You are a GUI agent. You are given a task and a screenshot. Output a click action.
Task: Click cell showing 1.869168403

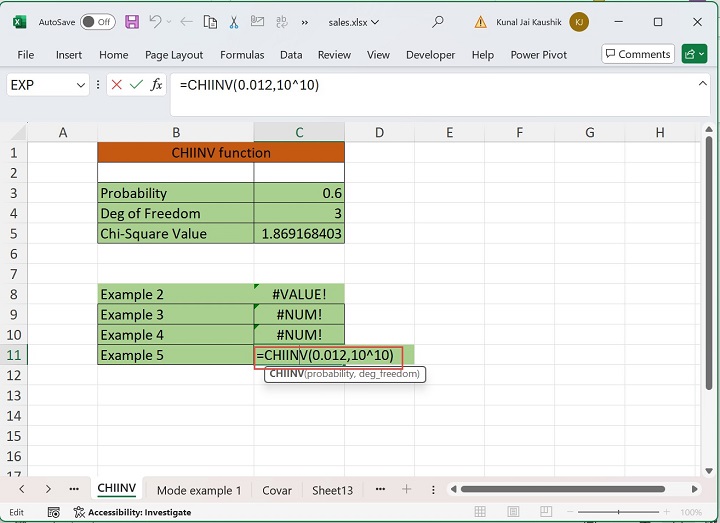(299, 234)
